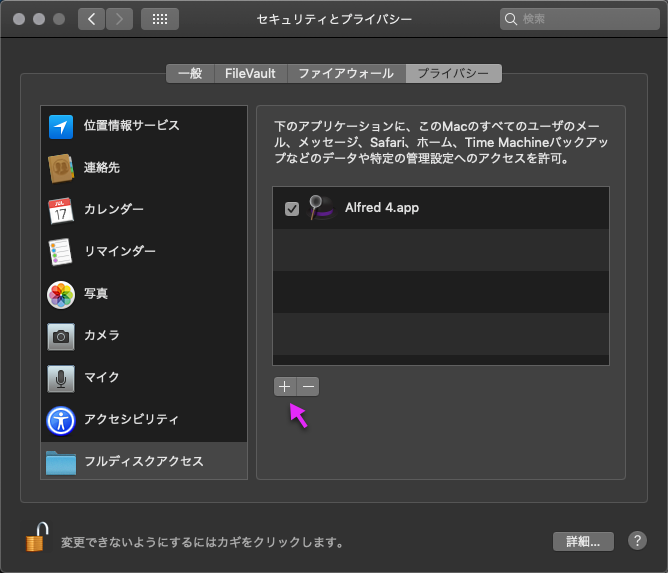Click the セキュリティとプライバシー window title
This screenshot has width=668, height=573.
(334, 19)
